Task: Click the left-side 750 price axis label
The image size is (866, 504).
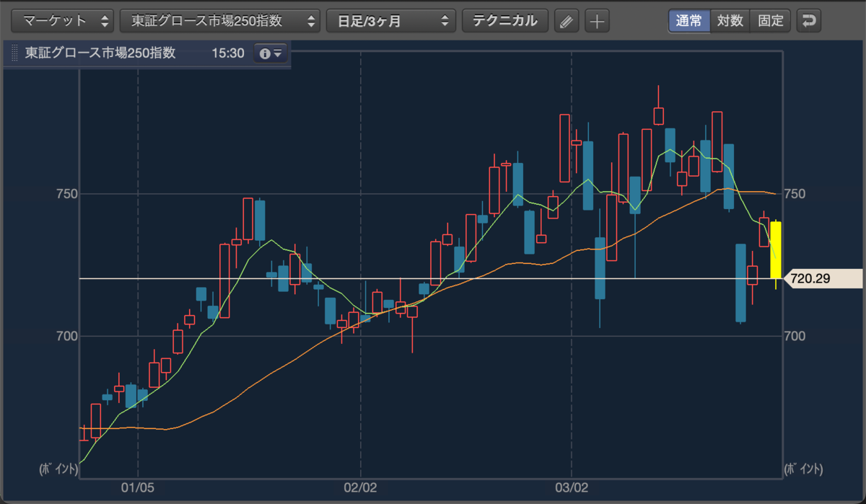Action: pos(66,194)
